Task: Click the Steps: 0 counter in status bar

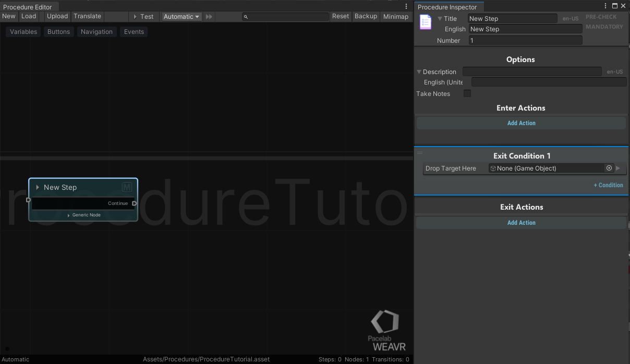Action: tap(330, 359)
